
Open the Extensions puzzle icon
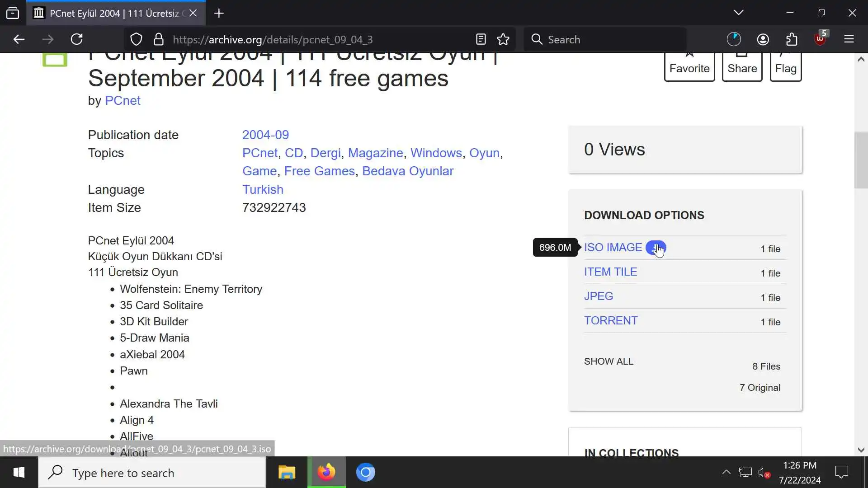click(792, 39)
